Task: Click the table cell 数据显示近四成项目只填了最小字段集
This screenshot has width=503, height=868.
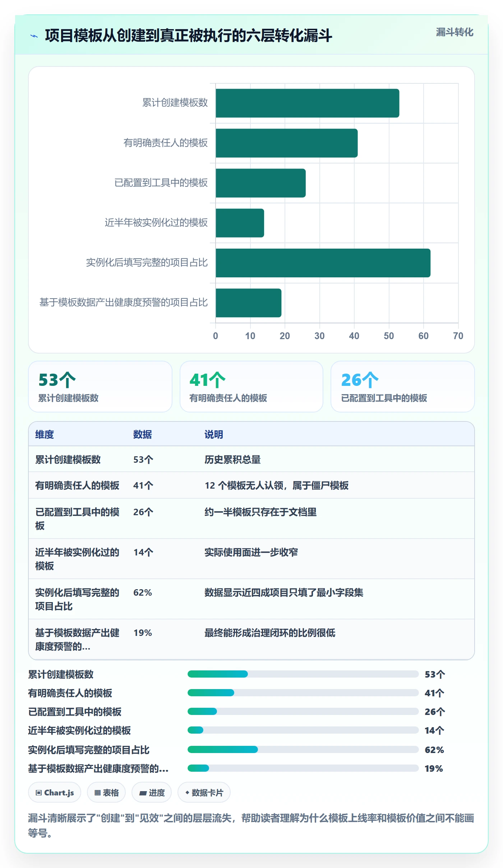Action: (x=284, y=592)
